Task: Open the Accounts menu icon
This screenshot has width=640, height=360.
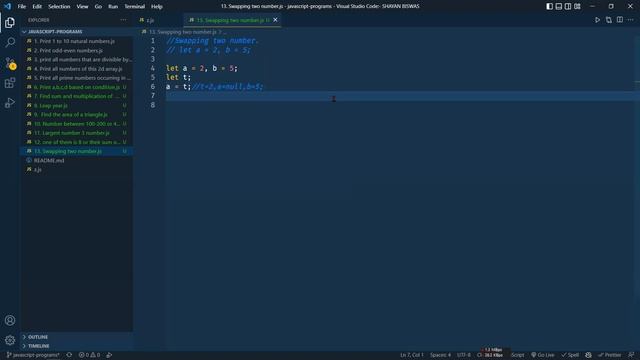Action: pyautogui.click(x=10, y=320)
